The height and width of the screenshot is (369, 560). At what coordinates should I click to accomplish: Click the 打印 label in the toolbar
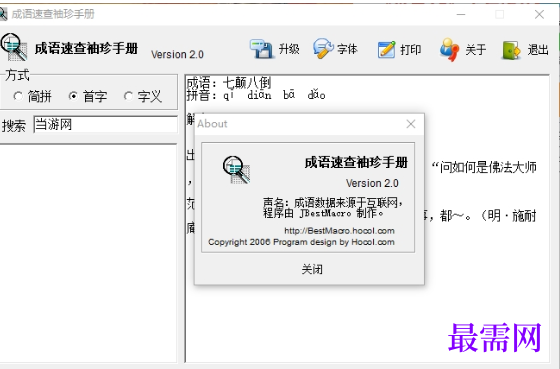point(411,49)
